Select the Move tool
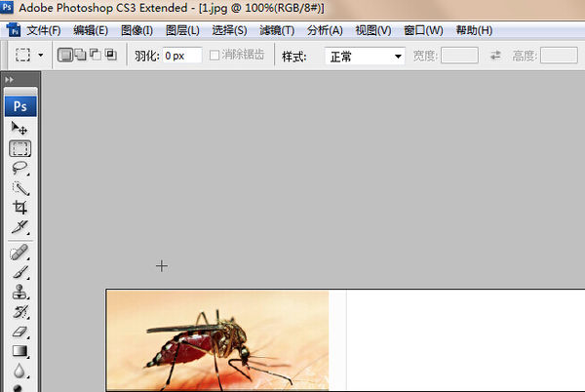The height and width of the screenshot is (392, 585). [x=19, y=129]
